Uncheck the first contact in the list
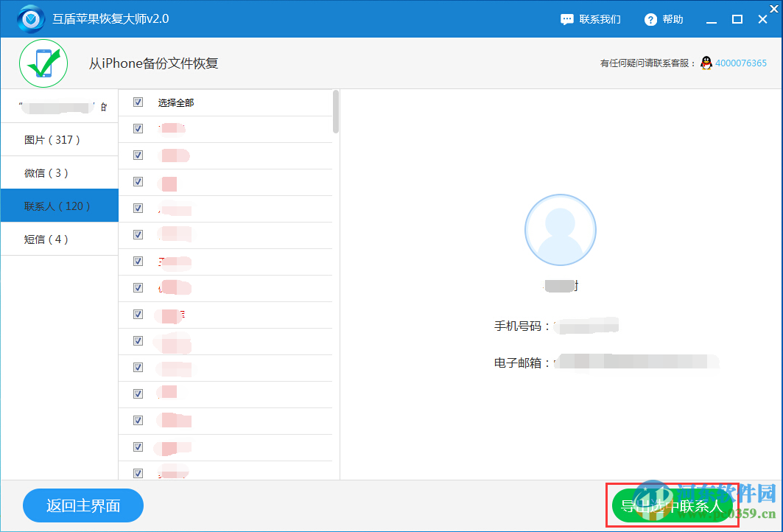 coord(138,129)
